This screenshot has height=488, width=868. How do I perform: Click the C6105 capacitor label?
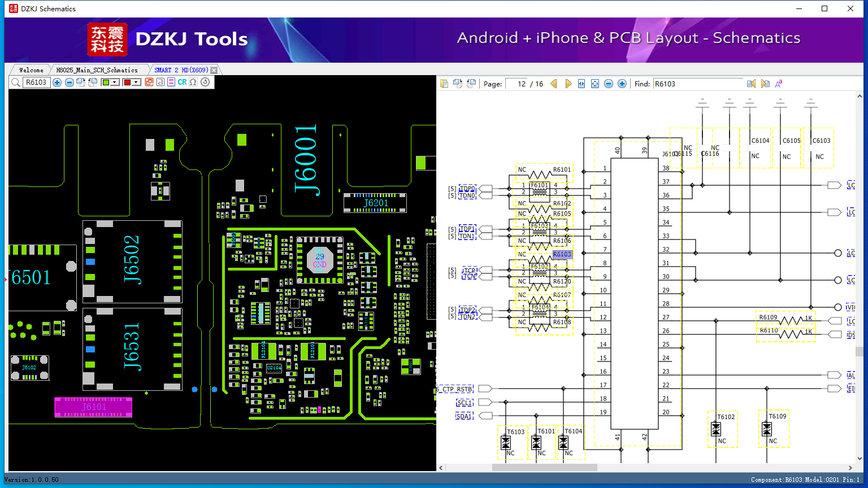[792, 141]
